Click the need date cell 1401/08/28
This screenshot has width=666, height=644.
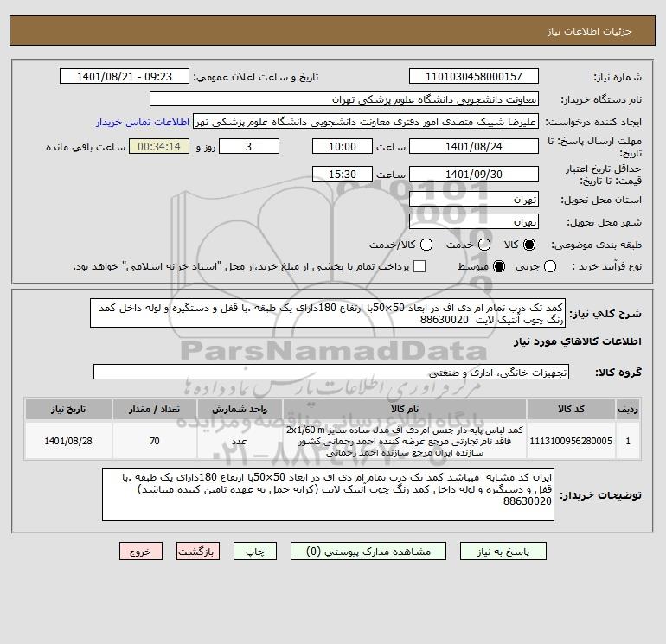[x=68, y=441]
